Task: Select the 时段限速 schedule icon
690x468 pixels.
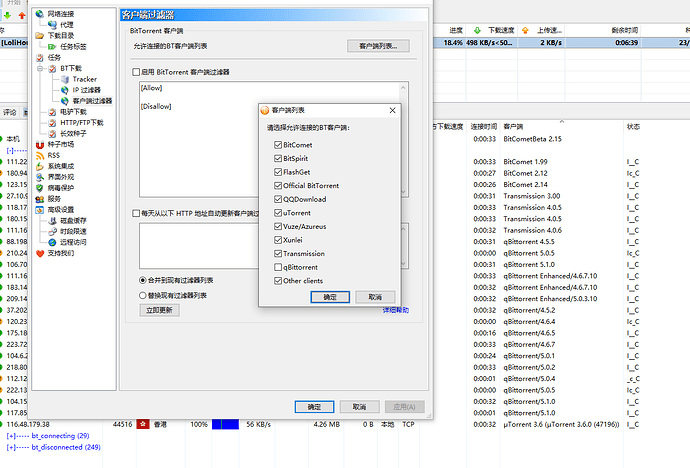Action: (52, 231)
